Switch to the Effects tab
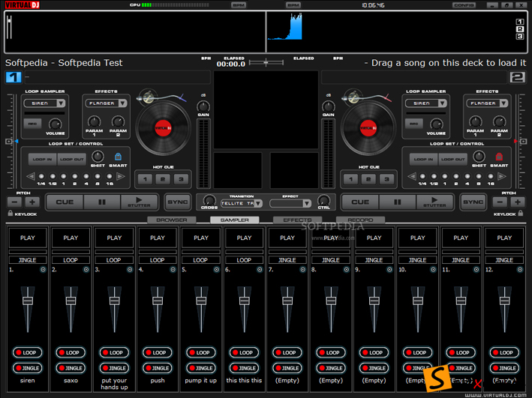 pyautogui.click(x=297, y=220)
